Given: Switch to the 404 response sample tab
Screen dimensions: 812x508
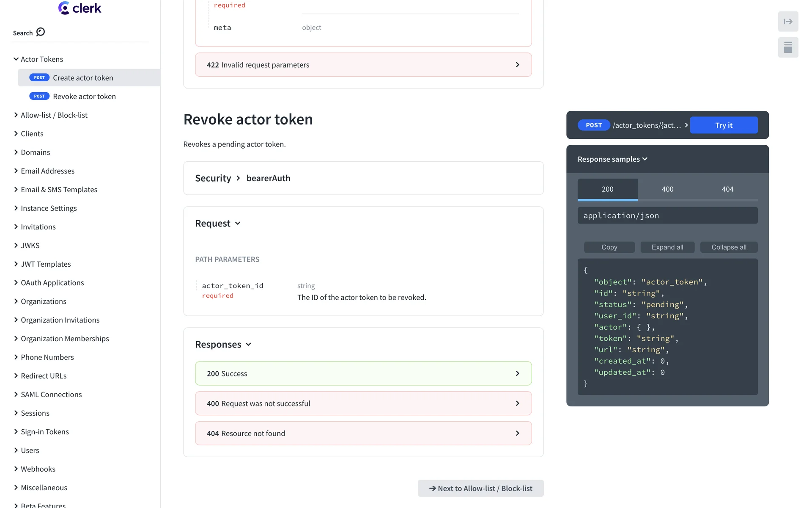Looking at the screenshot, I should click(x=727, y=189).
